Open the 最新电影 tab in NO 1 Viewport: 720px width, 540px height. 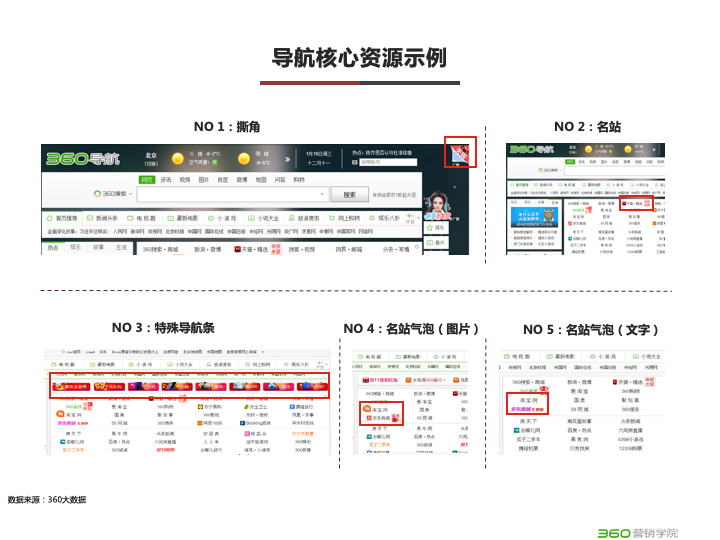[182, 218]
